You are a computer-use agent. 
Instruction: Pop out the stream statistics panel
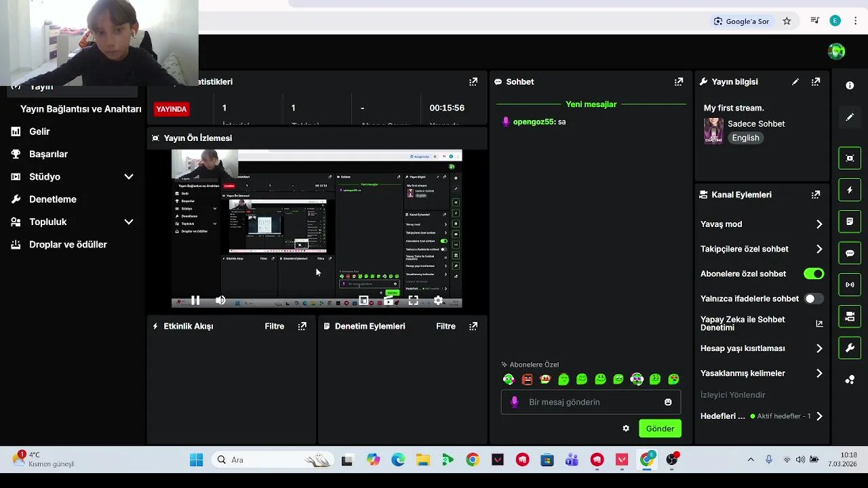[473, 81]
